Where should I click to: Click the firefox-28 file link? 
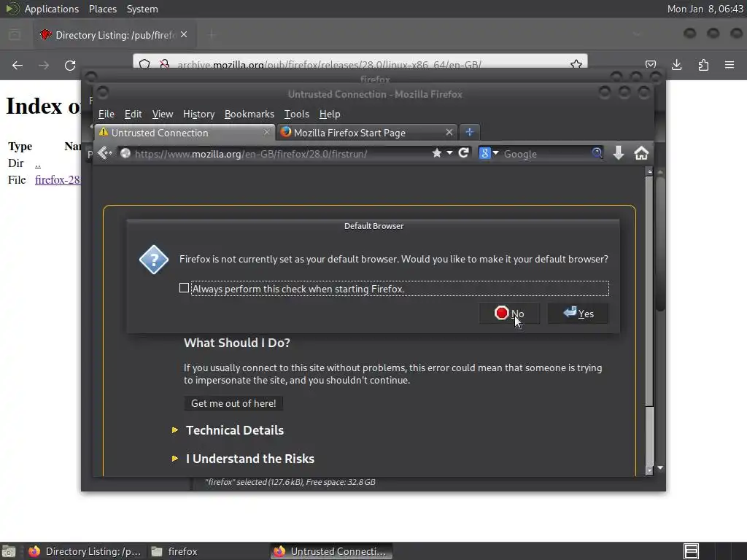pos(58,180)
